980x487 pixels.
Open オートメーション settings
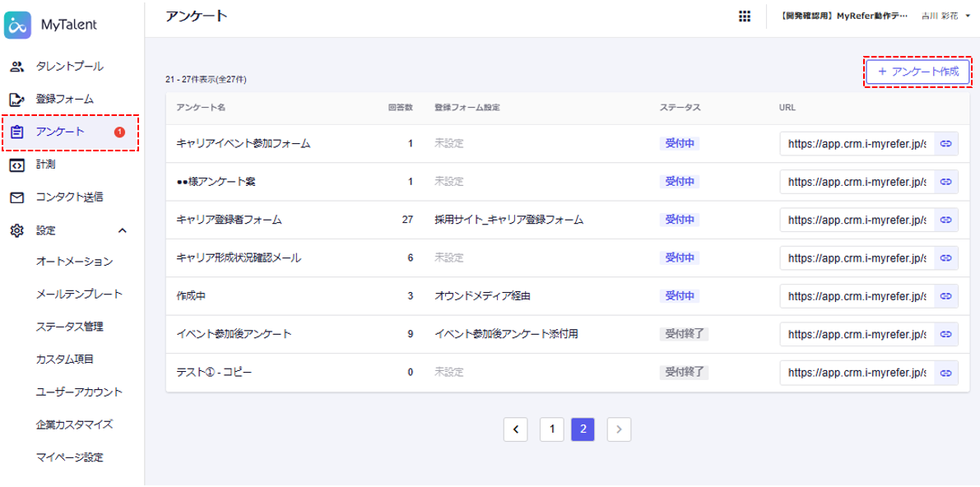(x=74, y=262)
